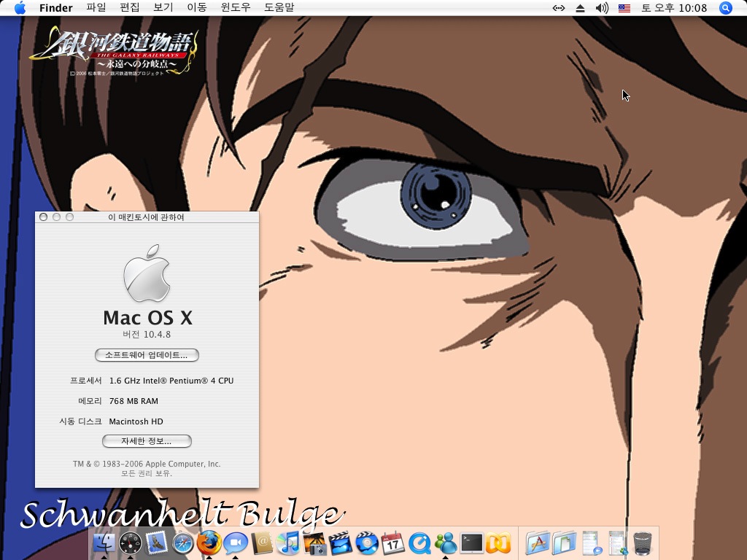Open the Trash in the dock
Viewport: 747px width, 560px height.
pyautogui.click(x=642, y=543)
